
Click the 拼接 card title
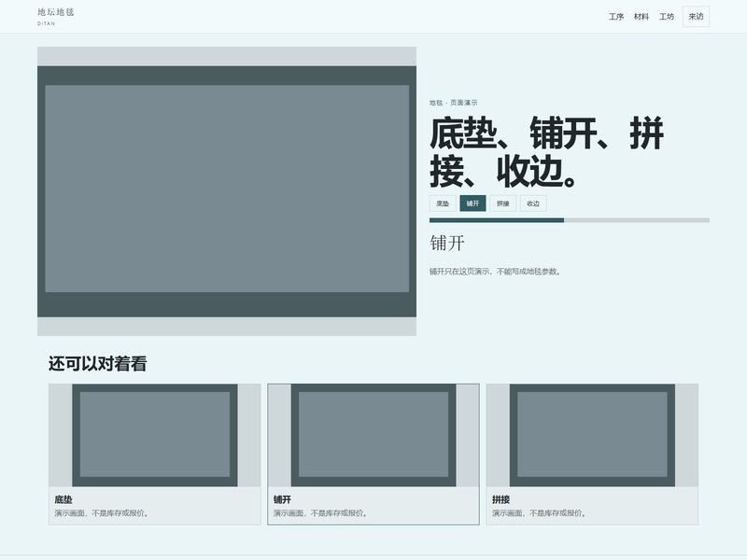point(500,499)
